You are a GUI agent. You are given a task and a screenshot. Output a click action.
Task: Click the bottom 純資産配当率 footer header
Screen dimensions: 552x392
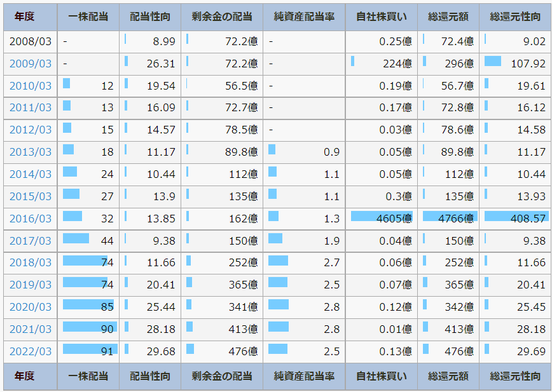pyautogui.click(x=304, y=376)
